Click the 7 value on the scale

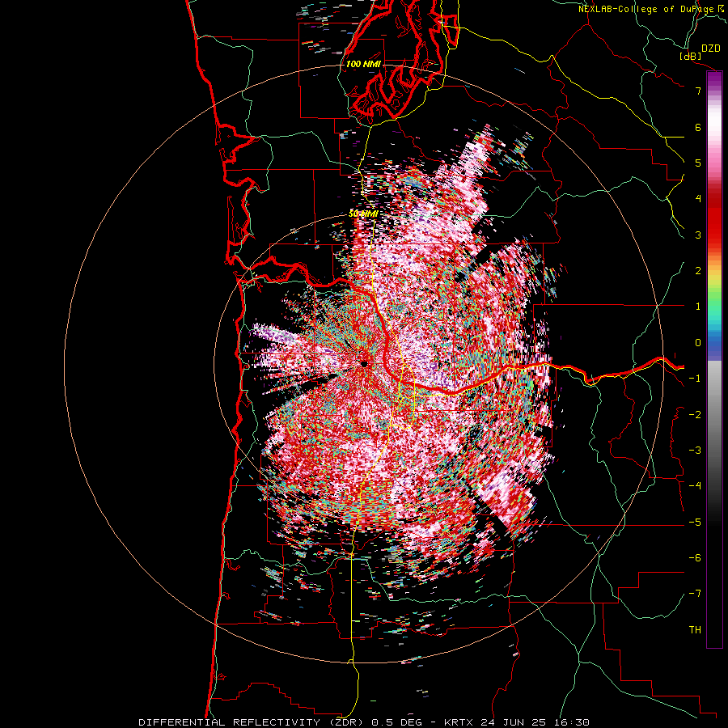pyautogui.click(x=698, y=91)
